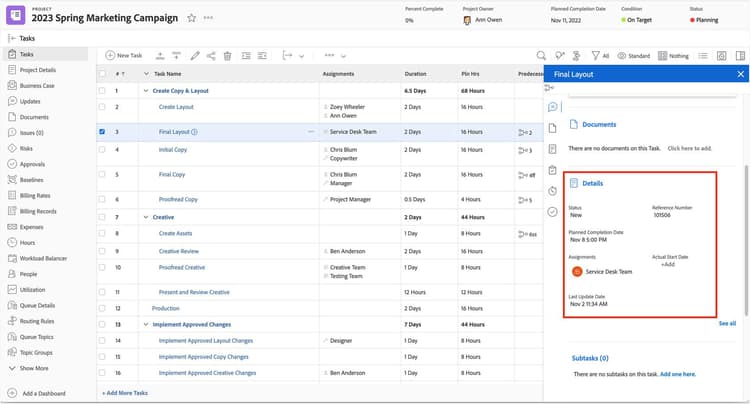Select Business Case in left sidebar
The height and width of the screenshot is (404, 750).
click(x=37, y=86)
